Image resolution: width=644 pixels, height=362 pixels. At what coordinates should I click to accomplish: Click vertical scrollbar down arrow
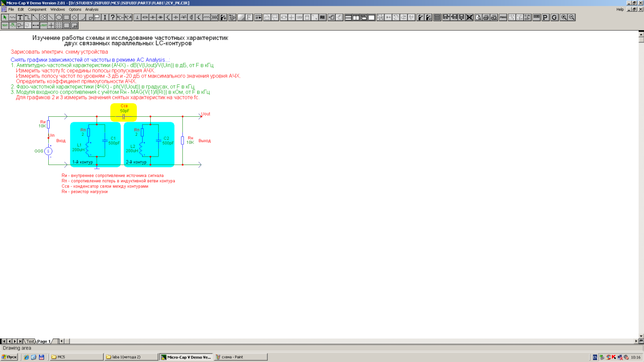(641, 336)
